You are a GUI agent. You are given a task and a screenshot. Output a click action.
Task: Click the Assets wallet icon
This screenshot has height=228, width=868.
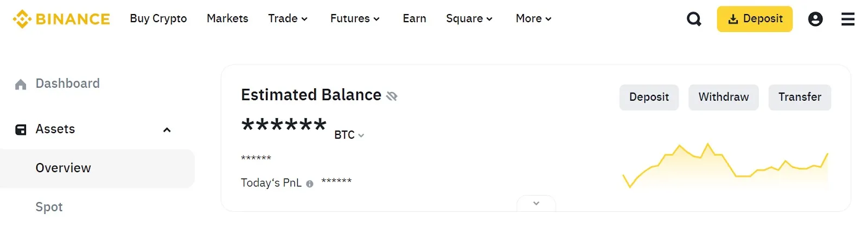coord(21,129)
